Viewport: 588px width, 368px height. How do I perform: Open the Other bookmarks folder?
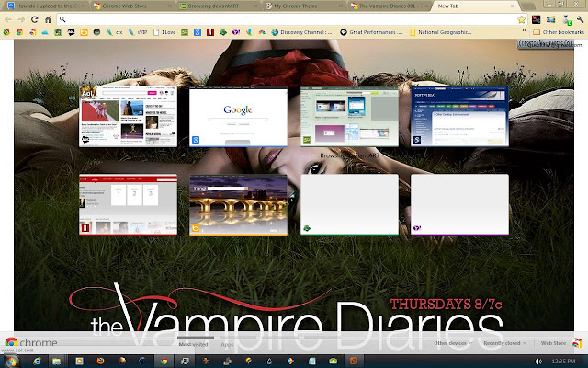(x=559, y=32)
